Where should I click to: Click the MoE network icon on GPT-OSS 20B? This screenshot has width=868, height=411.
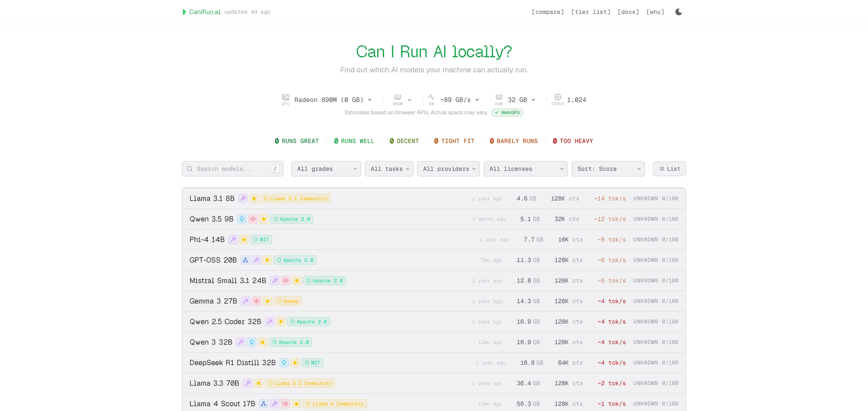(245, 260)
